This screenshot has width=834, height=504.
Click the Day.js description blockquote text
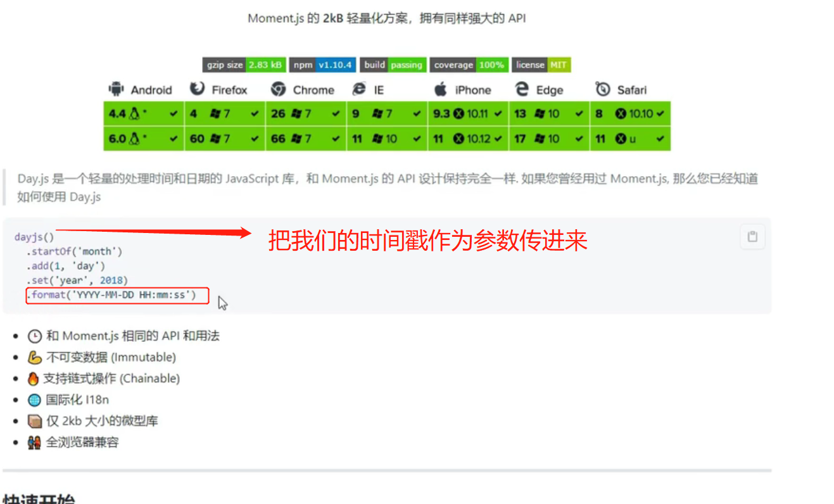point(388,187)
